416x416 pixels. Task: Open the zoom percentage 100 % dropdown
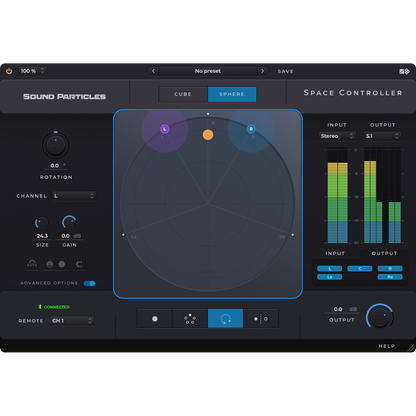point(32,71)
